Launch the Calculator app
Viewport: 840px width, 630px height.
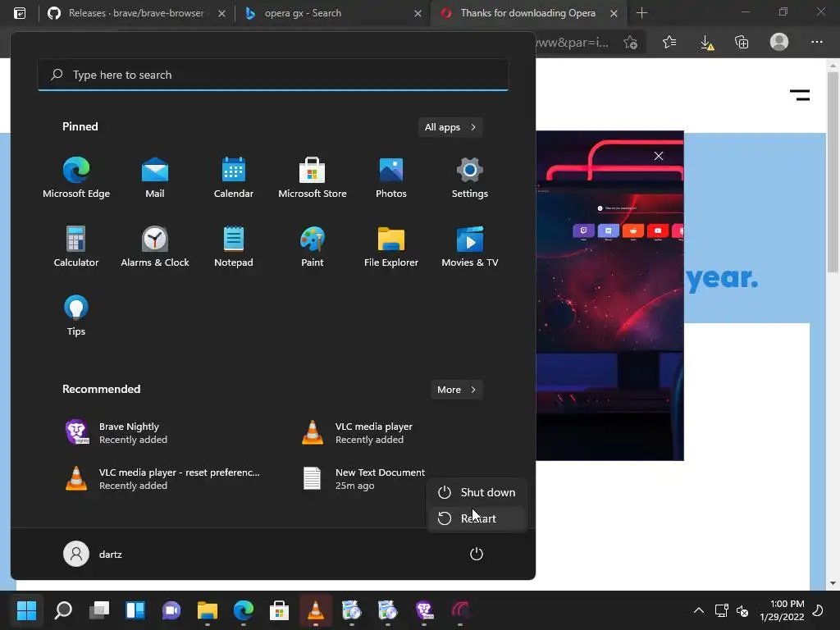point(76,246)
